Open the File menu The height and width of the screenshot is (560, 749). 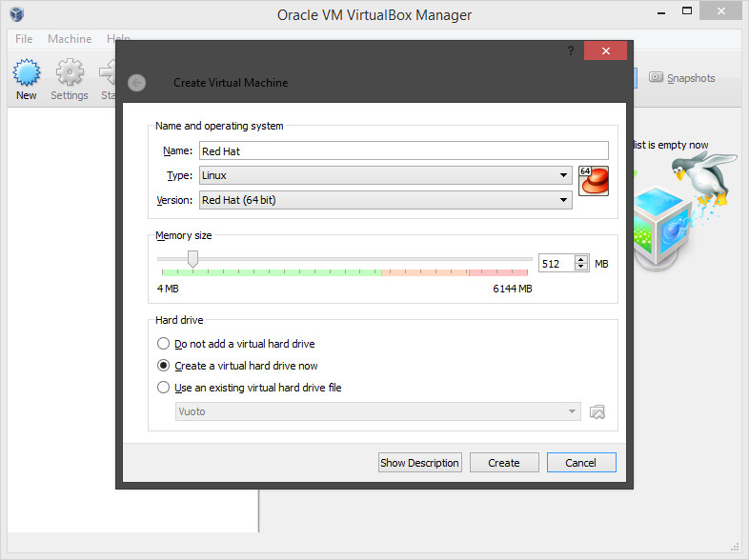(x=24, y=39)
